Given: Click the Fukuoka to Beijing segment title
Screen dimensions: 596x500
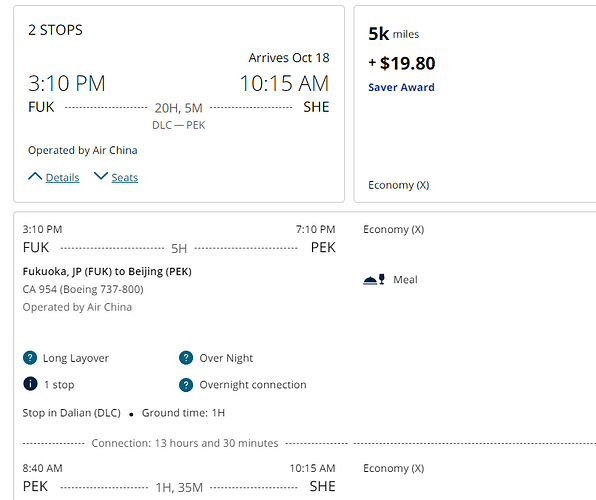Looking at the screenshot, I should pyautogui.click(x=107, y=271).
